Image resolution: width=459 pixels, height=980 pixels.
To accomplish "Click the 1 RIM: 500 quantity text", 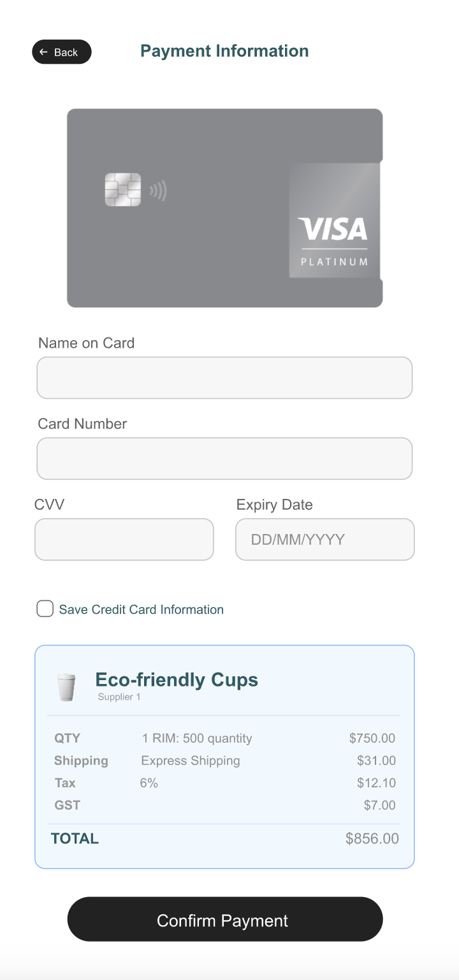I will click(x=197, y=738).
